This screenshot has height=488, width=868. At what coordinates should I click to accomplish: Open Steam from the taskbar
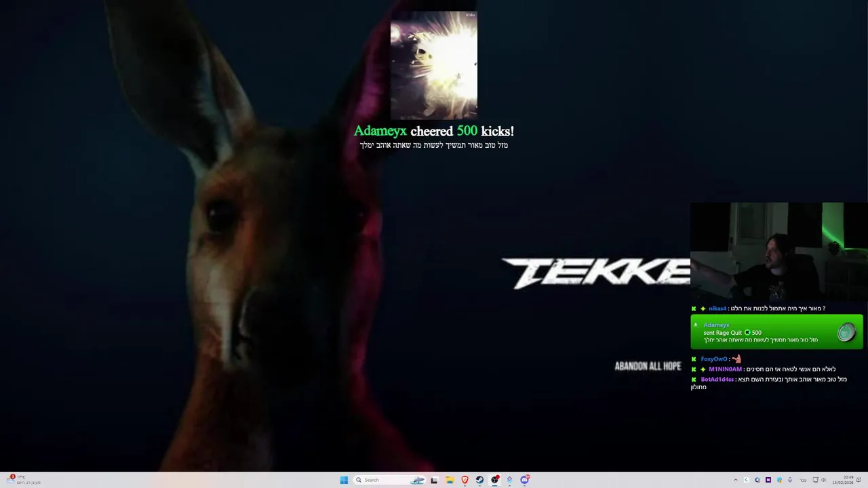click(479, 480)
